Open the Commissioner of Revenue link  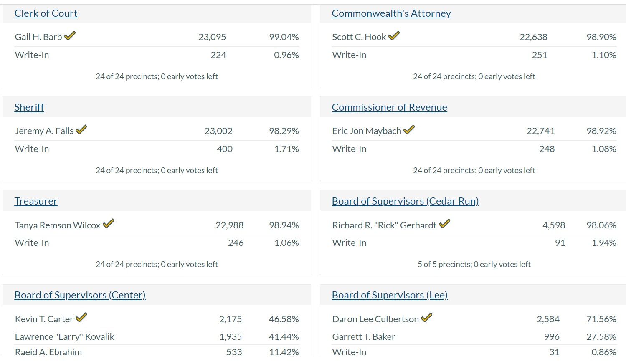[x=389, y=107]
